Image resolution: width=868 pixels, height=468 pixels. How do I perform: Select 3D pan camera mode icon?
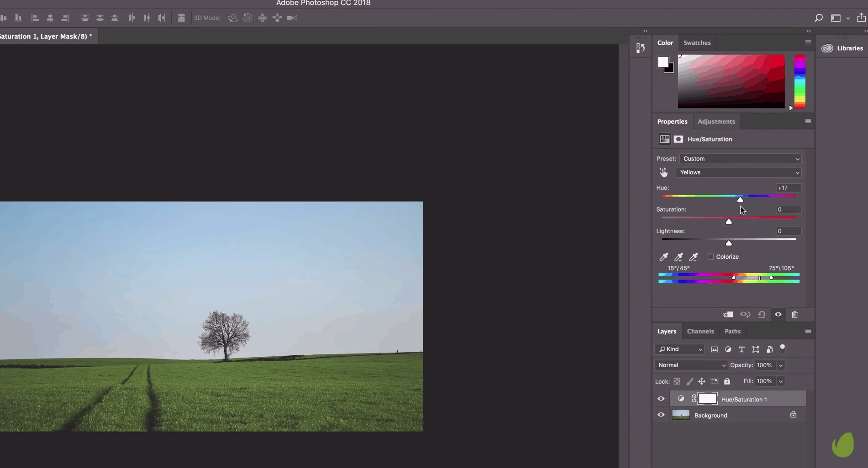click(x=263, y=18)
